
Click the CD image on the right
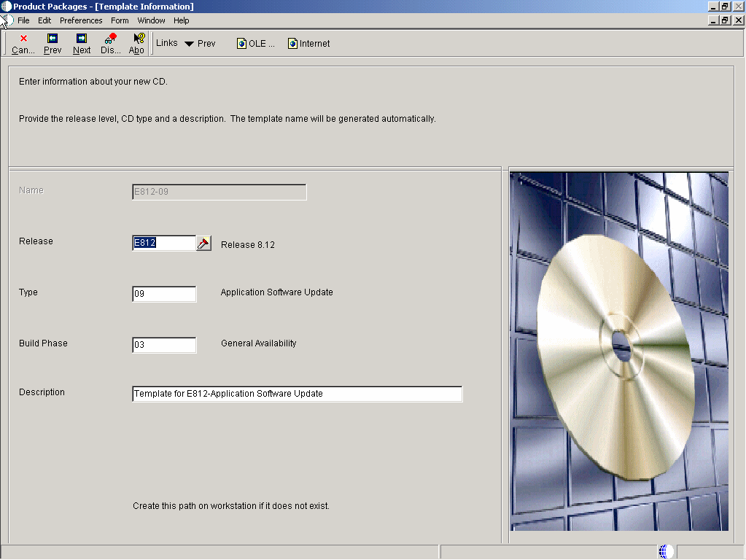[x=619, y=351]
